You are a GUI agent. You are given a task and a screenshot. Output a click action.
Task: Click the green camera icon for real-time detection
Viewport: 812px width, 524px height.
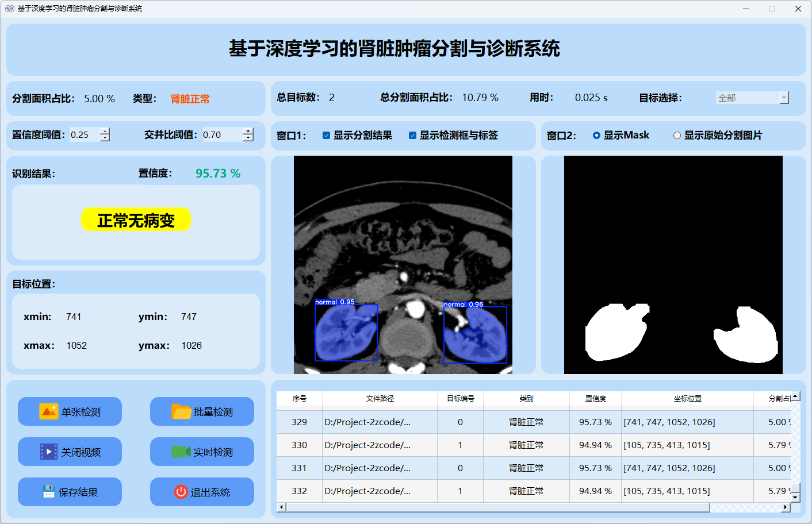tap(181, 452)
